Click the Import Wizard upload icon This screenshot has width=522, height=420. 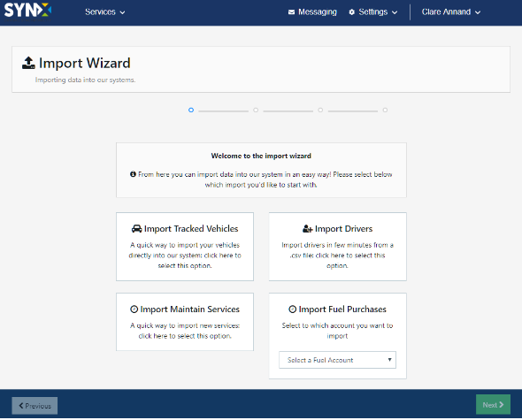point(28,63)
